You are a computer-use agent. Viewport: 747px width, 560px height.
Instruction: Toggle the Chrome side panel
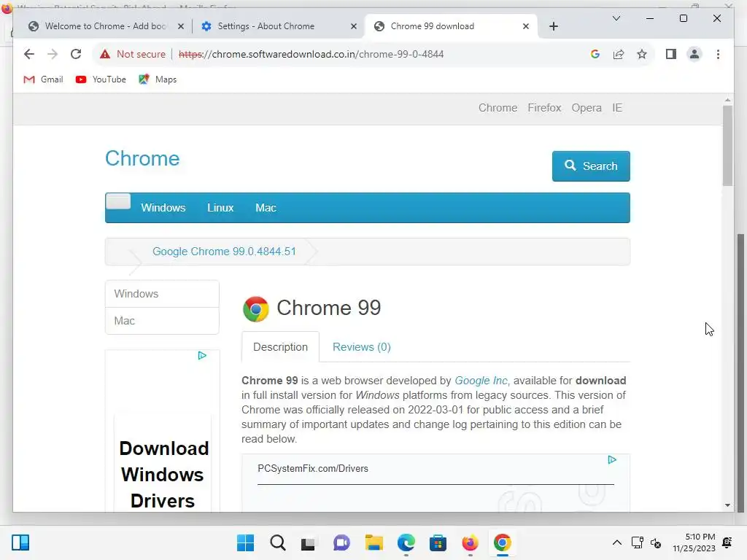(671, 54)
